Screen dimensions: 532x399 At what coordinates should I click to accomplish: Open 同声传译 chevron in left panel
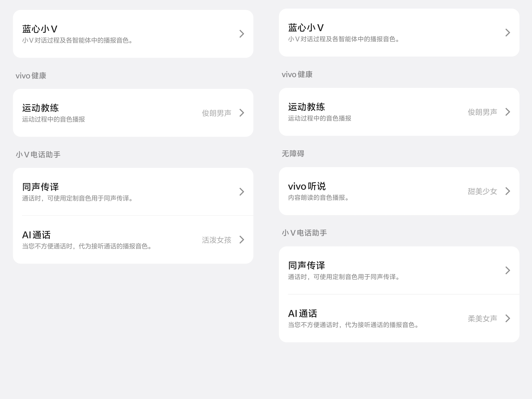(x=242, y=192)
